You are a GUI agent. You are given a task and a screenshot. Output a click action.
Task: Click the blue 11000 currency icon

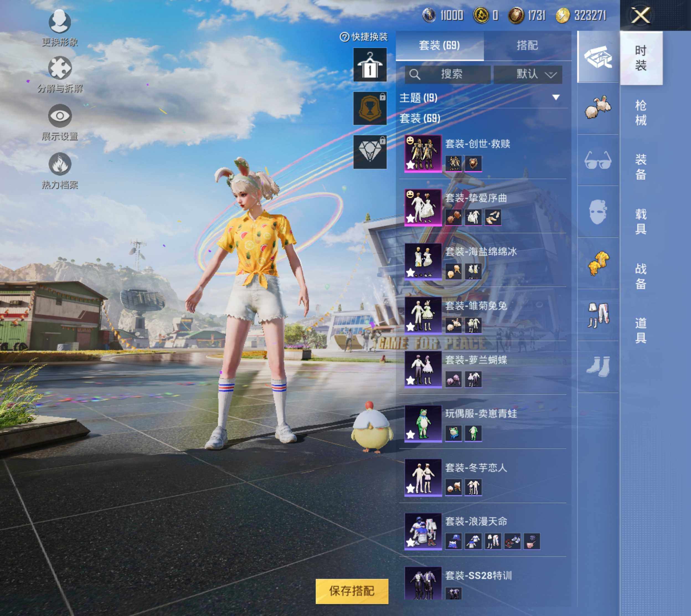click(429, 16)
